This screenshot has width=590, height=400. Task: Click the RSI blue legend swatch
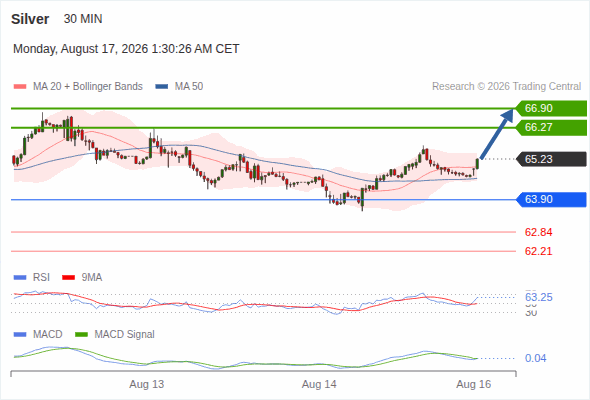[20, 278]
